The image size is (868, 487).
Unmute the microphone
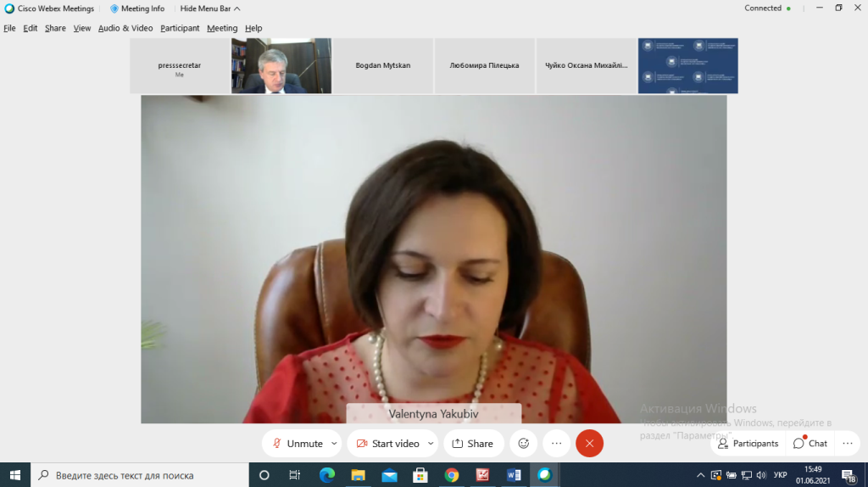pyautogui.click(x=298, y=443)
